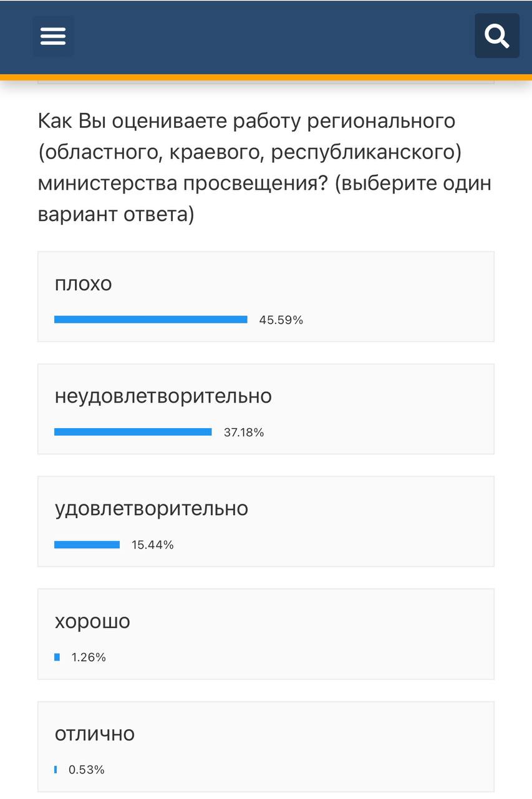Click the 45.59% blue progress bar
This screenshot has width=532, height=799.
[151, 320]
